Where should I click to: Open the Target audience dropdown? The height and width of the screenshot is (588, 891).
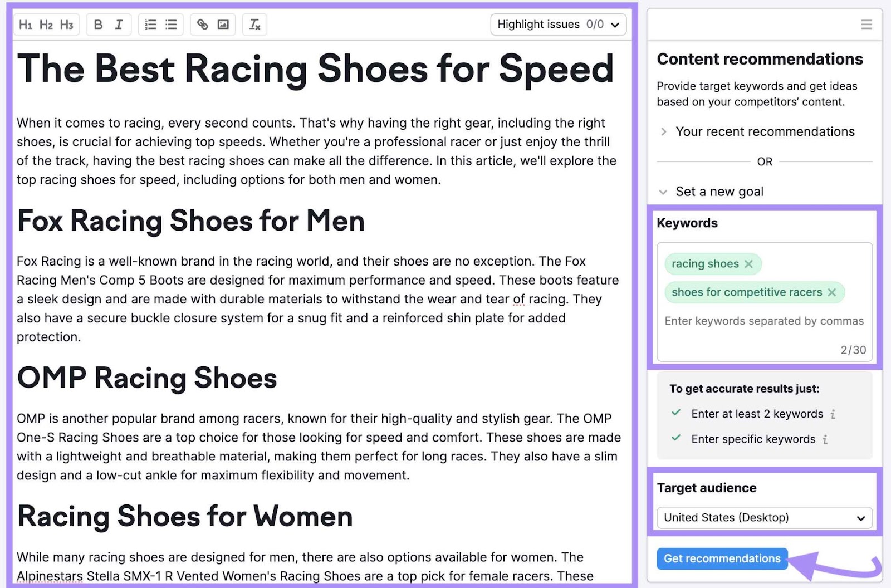coord(763,518)
